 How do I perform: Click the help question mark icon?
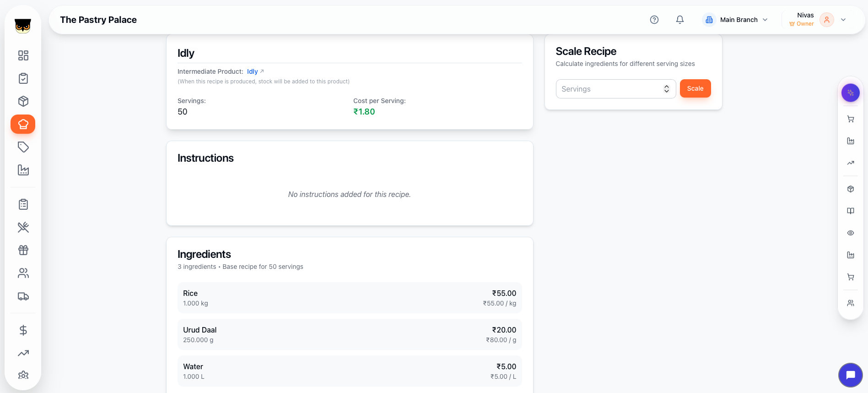coord(654,20)
